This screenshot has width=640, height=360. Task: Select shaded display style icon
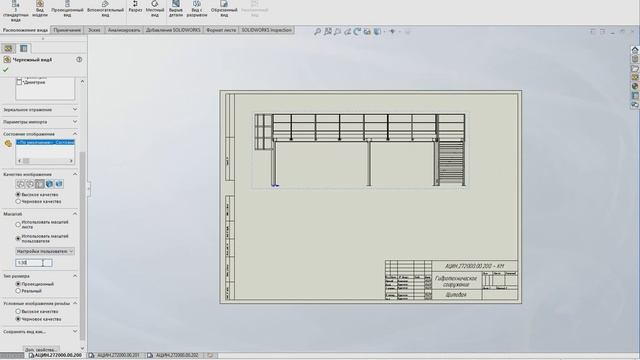tap(59, 184)
